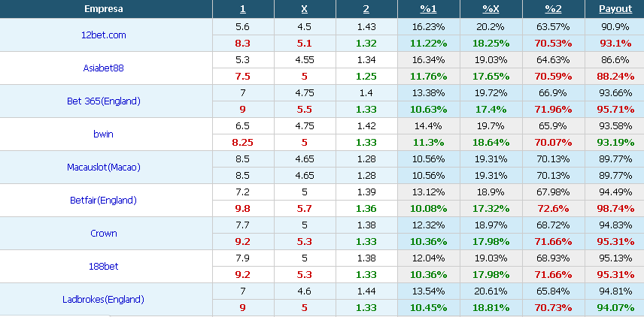Select Bet 365's red home odds 9
The width and height of the screenshot is (644, 317).
click(x=243, y=110)
